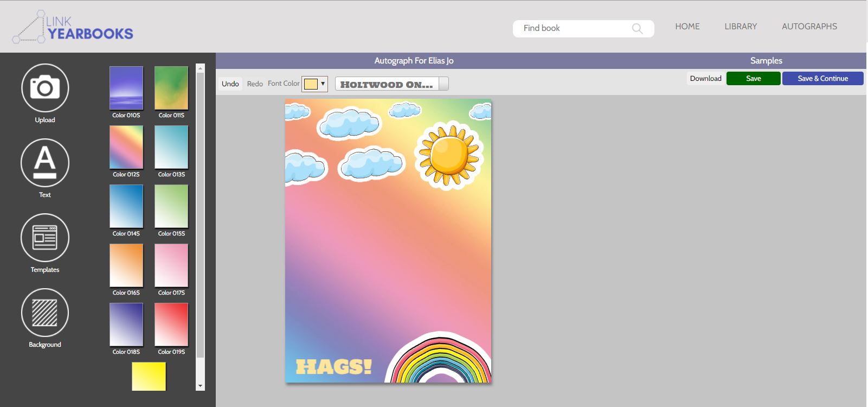Viewport: 868px width, 407px height.
Task: Open the LIBRARY menu item
Action: (x=741, y=27)
